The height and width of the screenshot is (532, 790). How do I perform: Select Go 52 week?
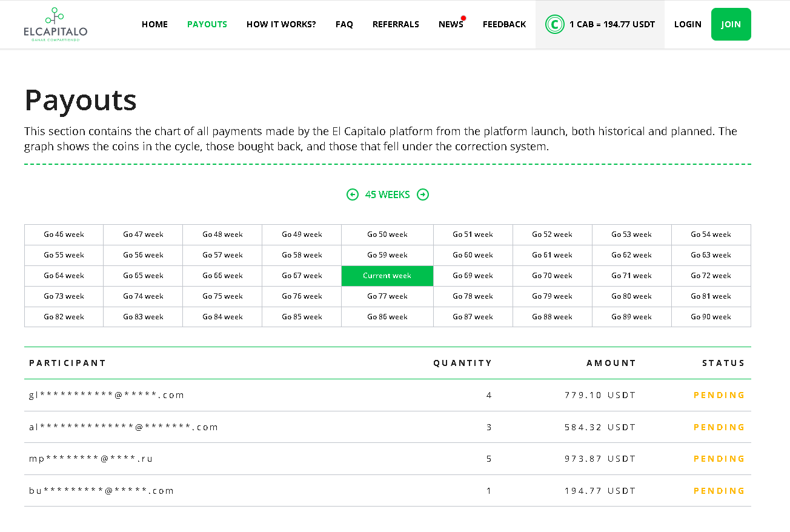(553, 234)
